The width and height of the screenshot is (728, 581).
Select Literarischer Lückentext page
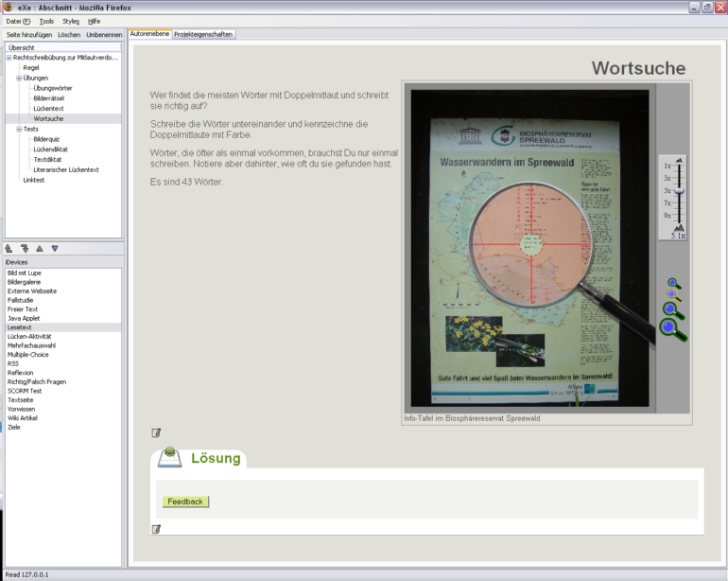66,170
